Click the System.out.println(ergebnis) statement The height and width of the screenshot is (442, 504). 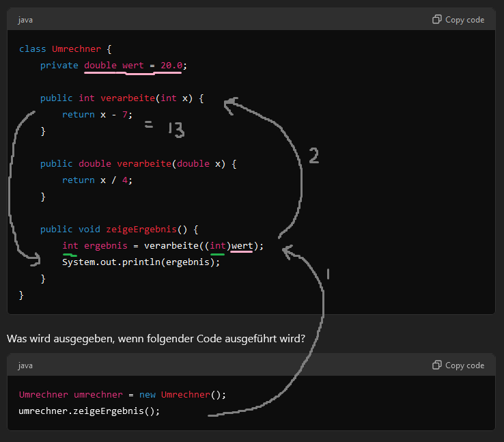tap(141, 262)
